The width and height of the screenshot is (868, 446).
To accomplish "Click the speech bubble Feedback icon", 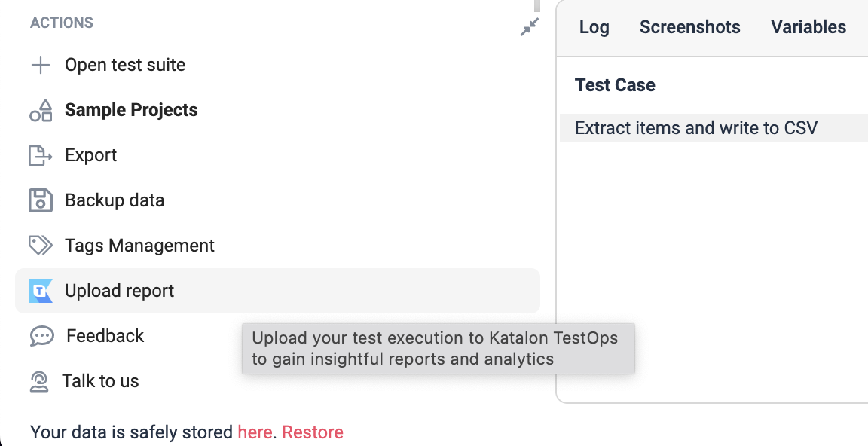I will pos(41,336).
